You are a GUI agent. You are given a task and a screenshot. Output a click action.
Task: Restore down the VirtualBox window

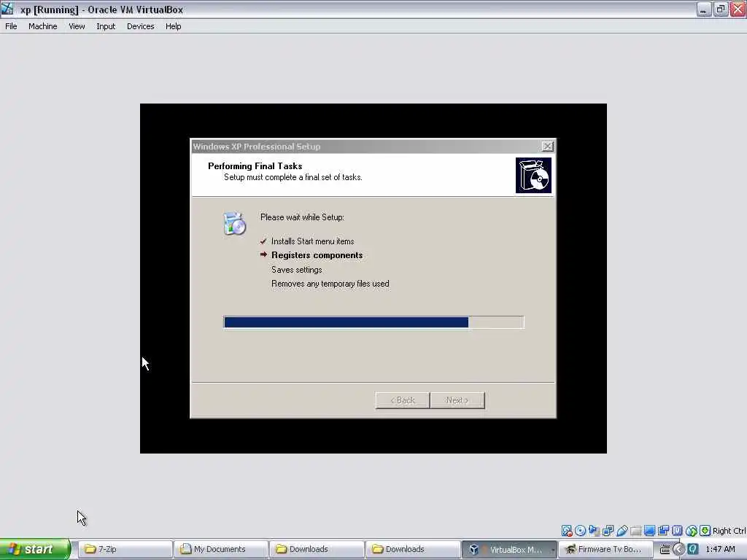coord(721,9)
